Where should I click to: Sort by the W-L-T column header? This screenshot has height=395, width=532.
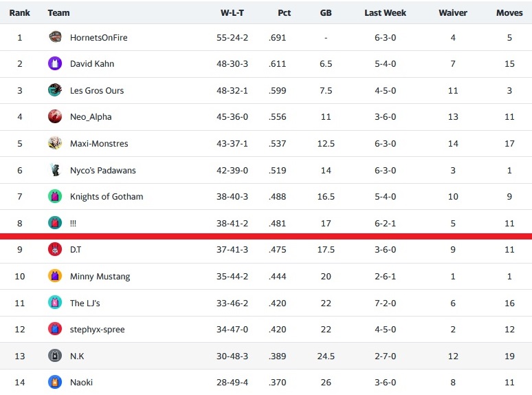232,12
